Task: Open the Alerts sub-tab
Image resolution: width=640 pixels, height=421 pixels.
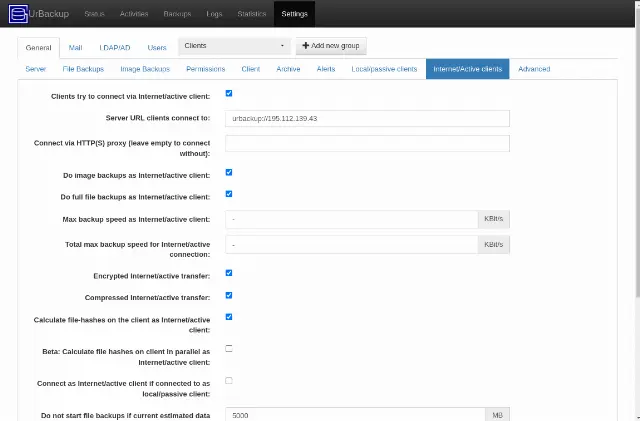Action: [326, 69]
